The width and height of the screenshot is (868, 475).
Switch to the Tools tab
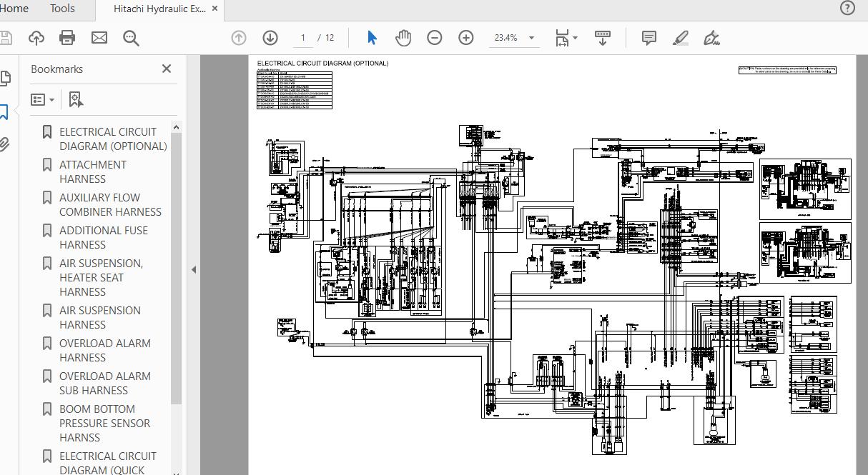click(x=62, y=9)
